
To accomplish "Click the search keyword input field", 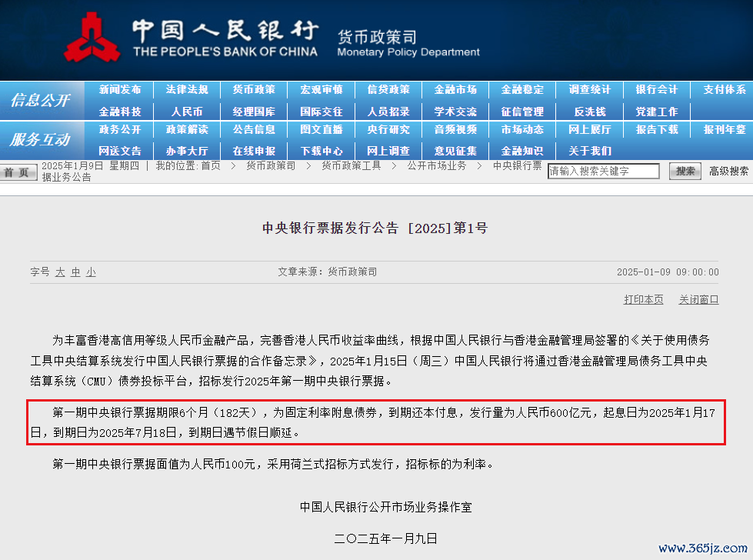I will [603, 172].
